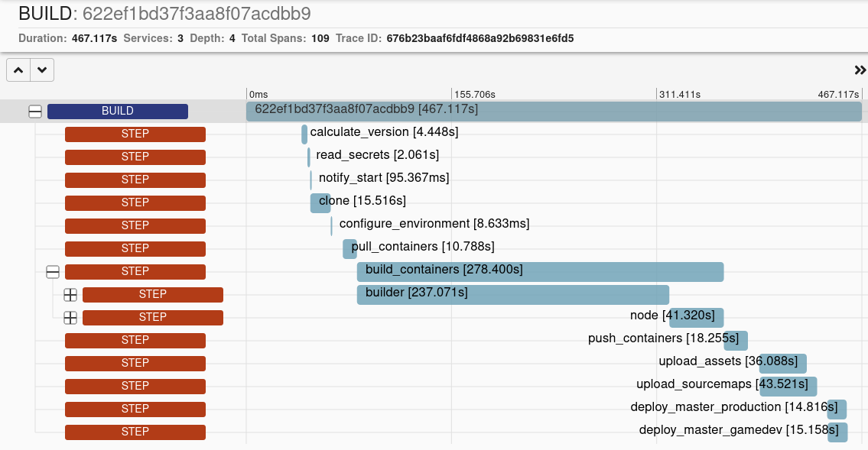The width and height of the screenshot is (868, 450).
Task: Expand the node STEP row
Action: (x=70, y=318)
